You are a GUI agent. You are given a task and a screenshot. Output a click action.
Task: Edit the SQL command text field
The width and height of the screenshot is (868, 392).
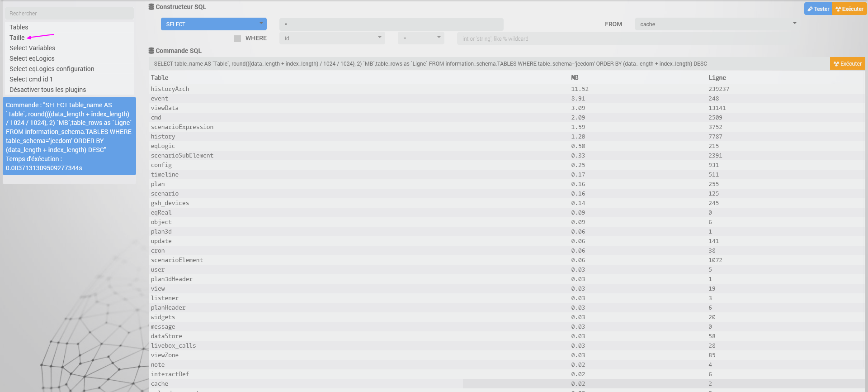point(489,63)
